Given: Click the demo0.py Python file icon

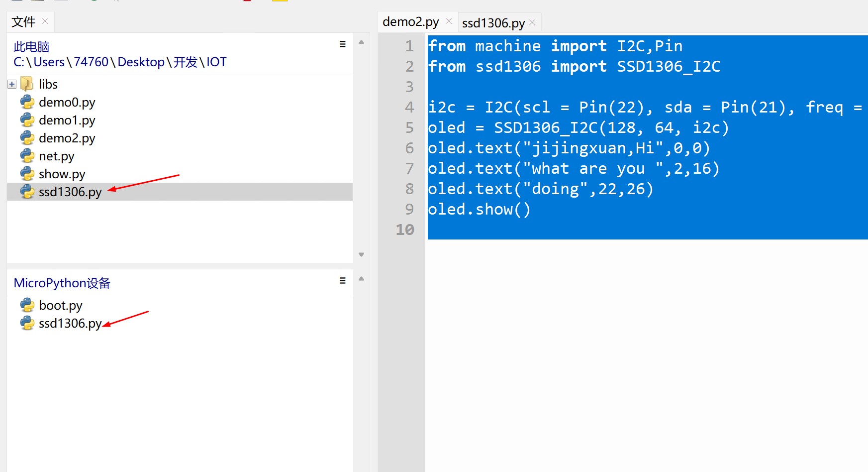Looking at the screenshot, I should [x=27, y=102].
